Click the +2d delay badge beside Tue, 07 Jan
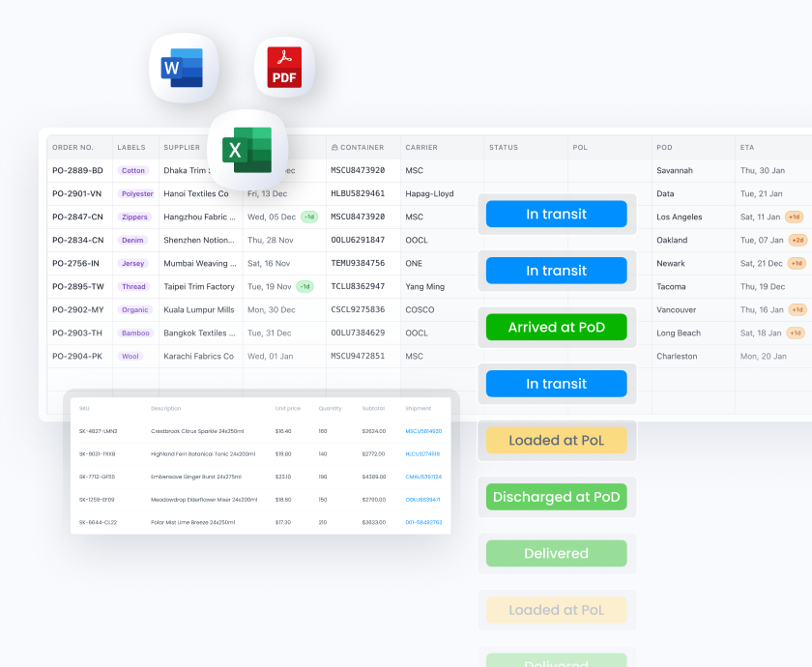 (x=798, y=241)
